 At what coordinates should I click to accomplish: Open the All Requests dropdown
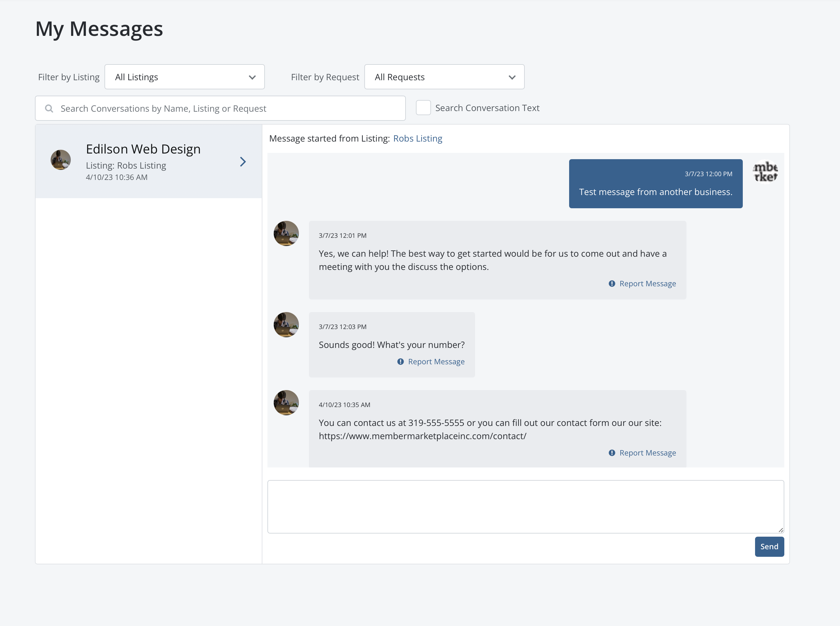444,77
